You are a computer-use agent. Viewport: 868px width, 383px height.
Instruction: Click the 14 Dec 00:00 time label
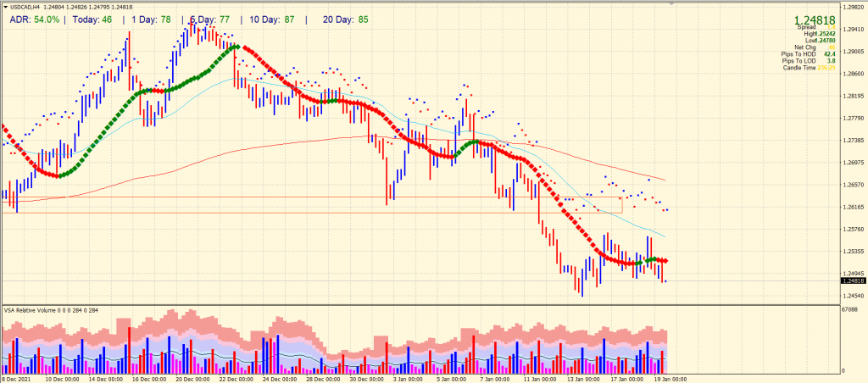click(x=106, y=379)
